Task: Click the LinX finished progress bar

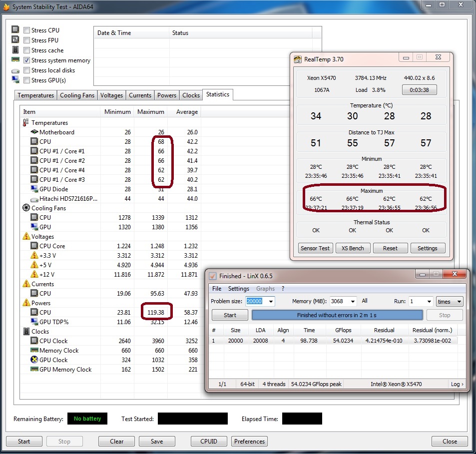Action: [337, 315]
